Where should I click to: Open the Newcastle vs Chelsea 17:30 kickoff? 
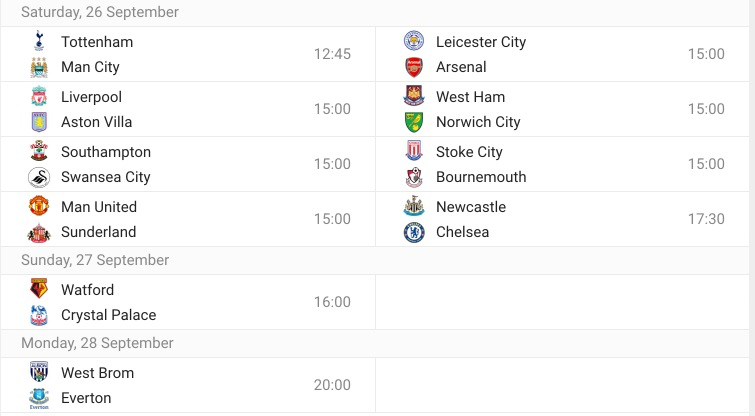(706, 219)
